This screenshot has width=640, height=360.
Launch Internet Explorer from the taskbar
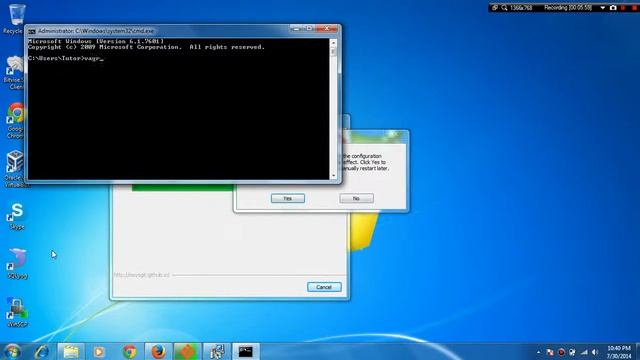click(x=42, y=351)
